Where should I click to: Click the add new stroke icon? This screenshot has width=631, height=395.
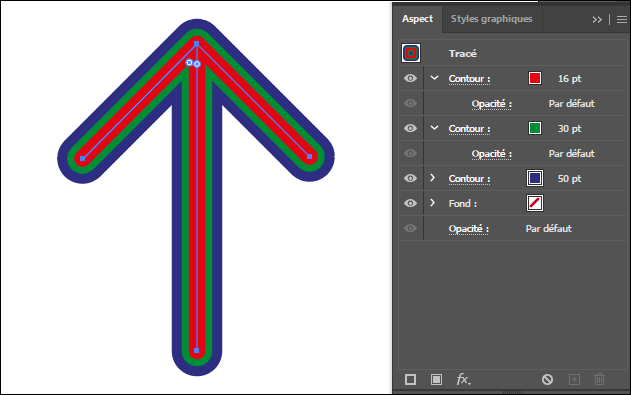point(410,379)
